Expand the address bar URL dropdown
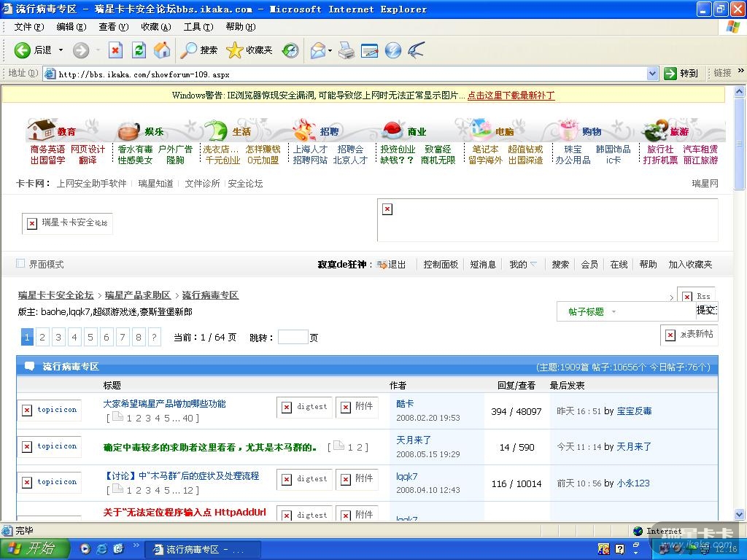The height and width of the screenshot is (560, 747). (x=652, y=74)
